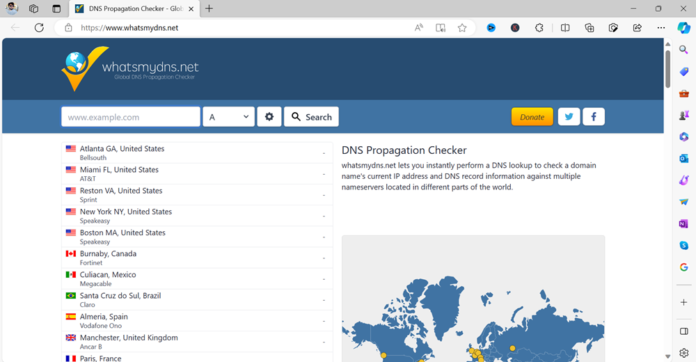
Task: Click the scrollbar down arrow
Action: pos(668,356)
